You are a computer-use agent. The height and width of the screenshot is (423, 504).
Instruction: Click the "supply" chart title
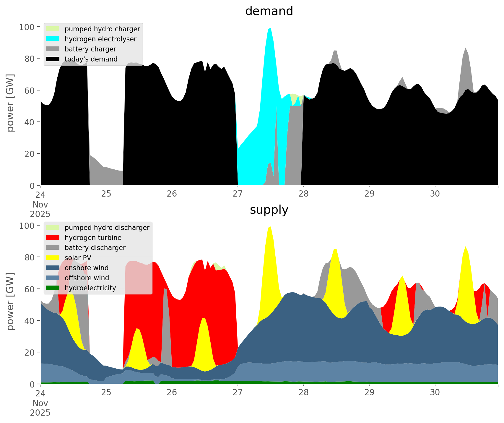tap(269, 210)
